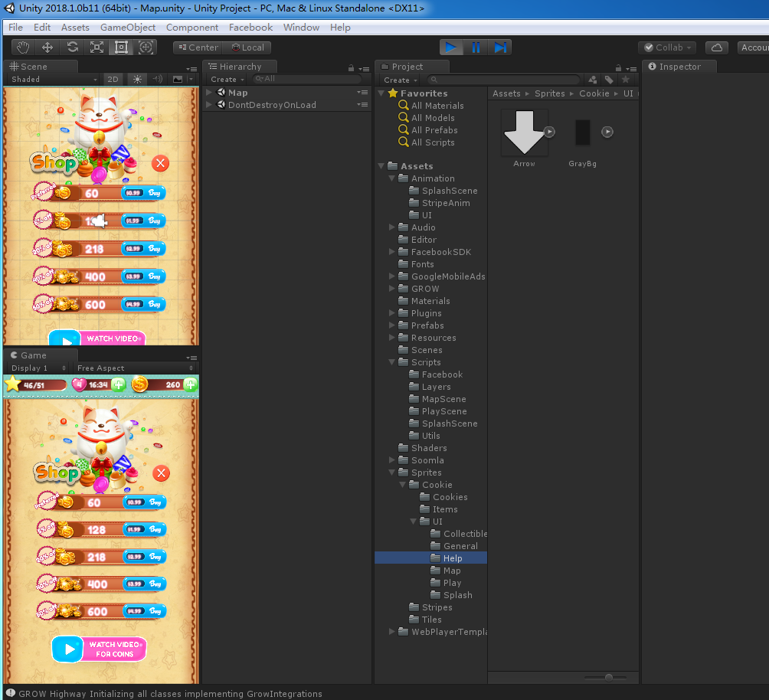This screenshot has height=700, width=769.
Task: Toggle pivot mode Center button
Action: pyautogui.click(x=198, y=47)
